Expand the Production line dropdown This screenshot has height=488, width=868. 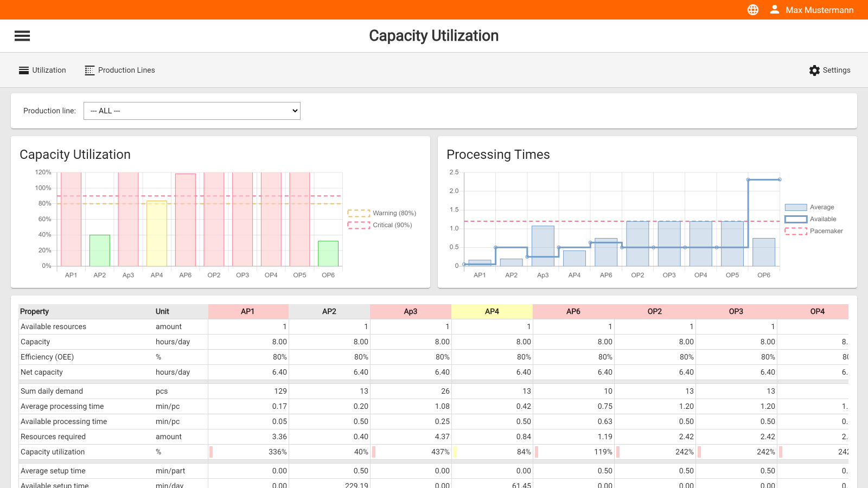(x=192, y=111)
